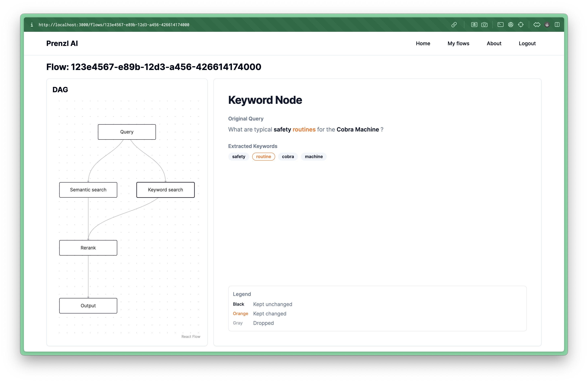Open the extensions puzzle piece icon
The height and width of the screenshot is (382, 588).
(537, 25)
